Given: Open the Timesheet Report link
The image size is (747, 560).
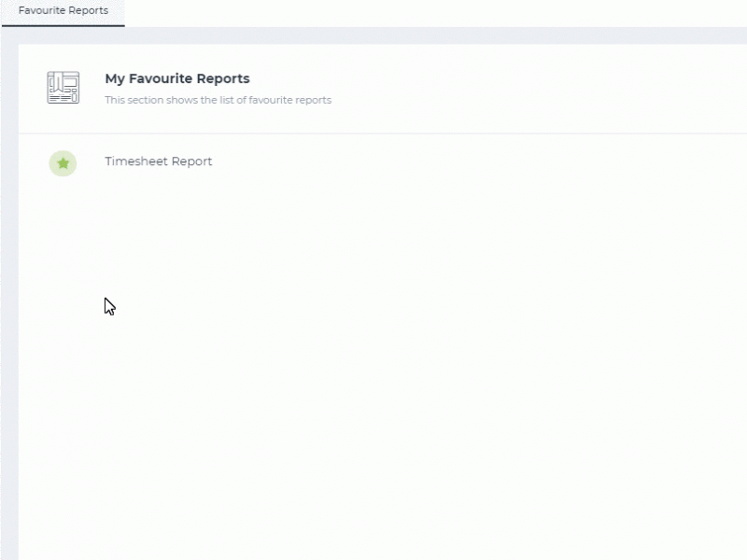Looking at the screenshot, I should pyautogui.click(x=158, y=161).
